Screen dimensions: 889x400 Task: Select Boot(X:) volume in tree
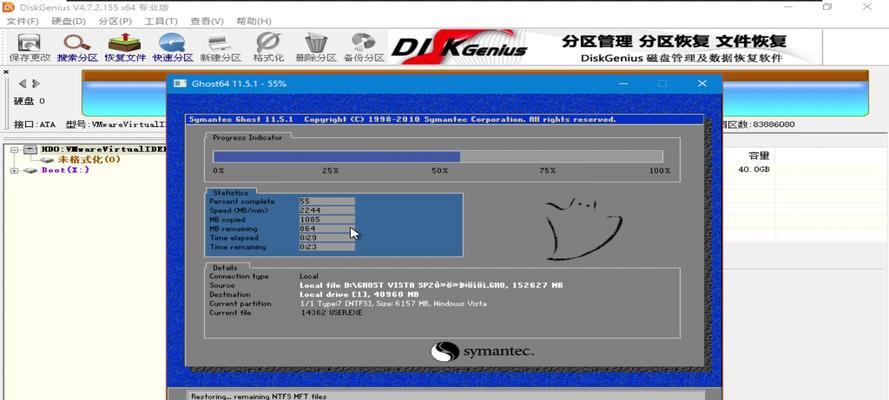pos(65,170)
